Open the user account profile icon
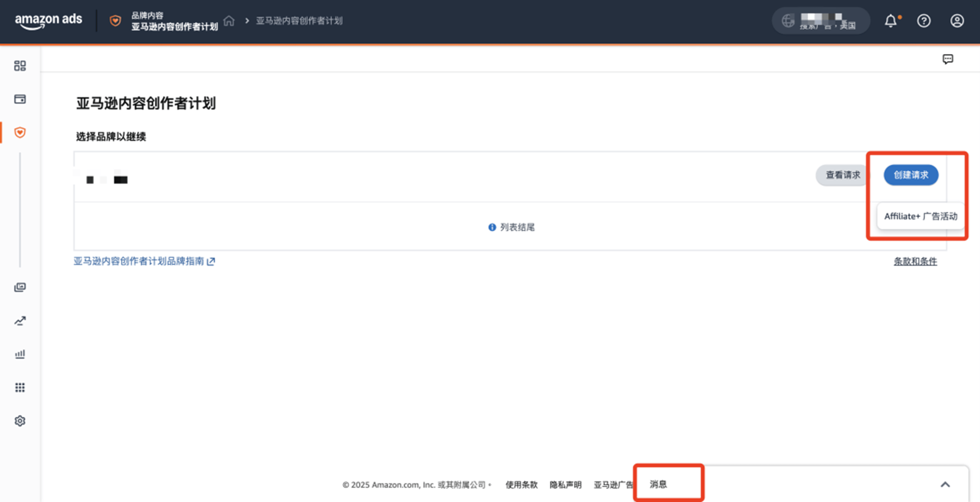This screenshot has height=502, width=980. (x=957, y=21)
